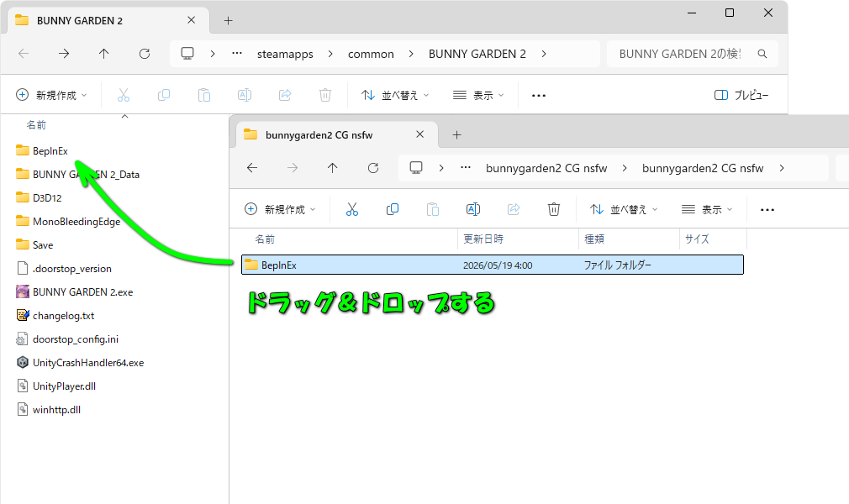Select BUNNY GARDEN 2 breadcrumb
The width and height of the screenshot is (849, 504).
click(477, 54)
